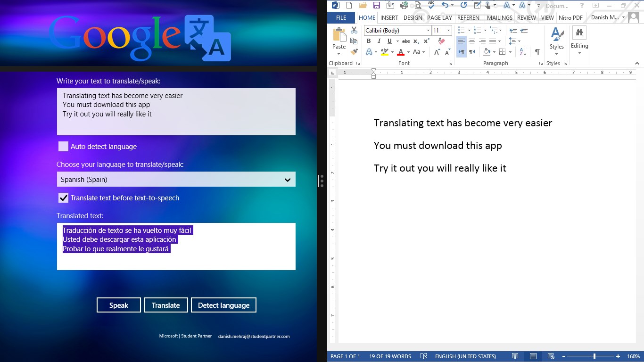Toggle Underline formatting in Word
644x362 pixels.
click(x=389, y=41)
